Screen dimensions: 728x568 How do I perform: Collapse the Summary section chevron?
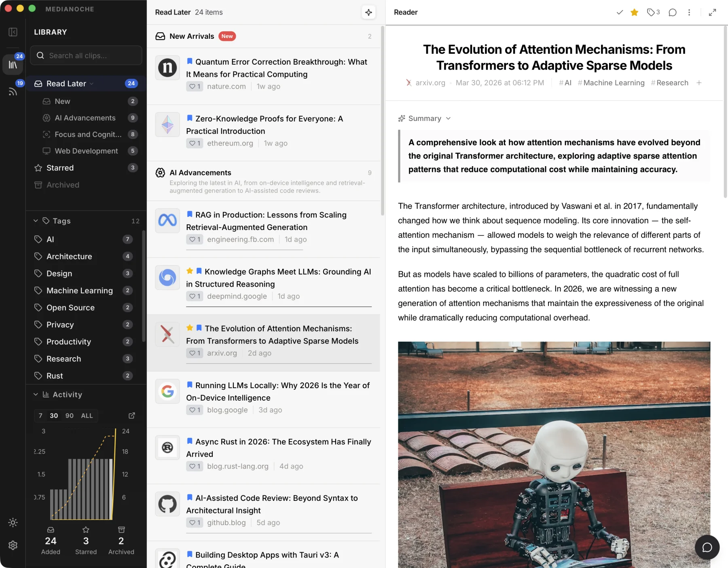pos(448,118)
